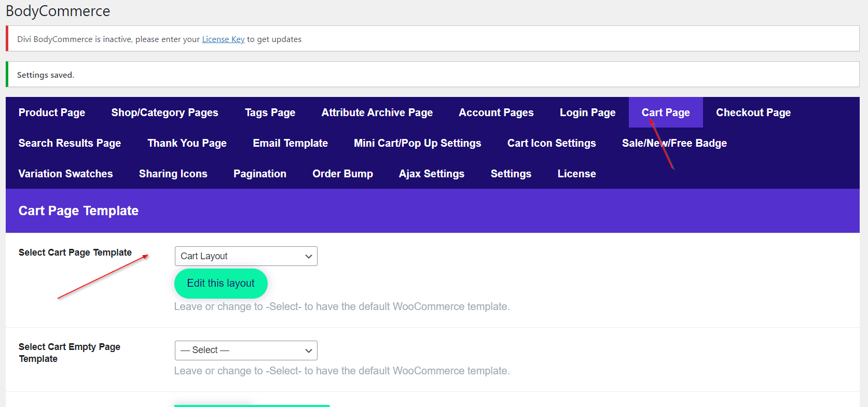Open the Product Page tab
The height and width of the screenshot is (407, 868).
click(x=52, y=113)
